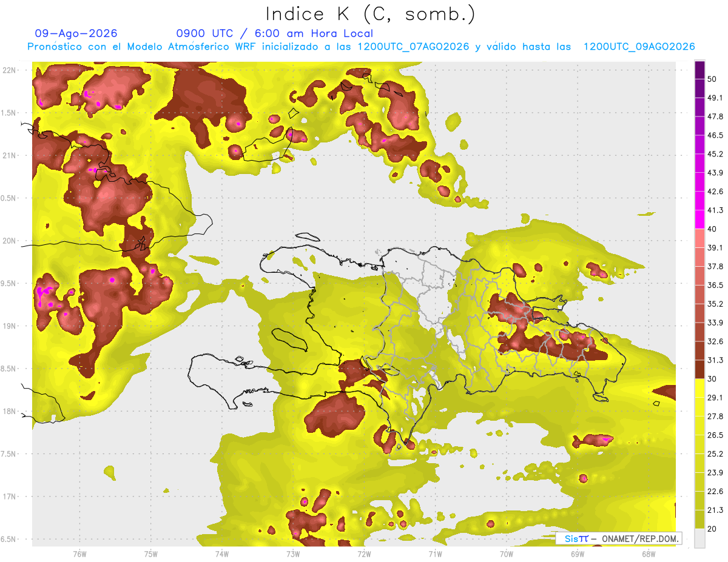
Task: Click the "47.8" value on the color scale
Action: (x=715, y=116)
